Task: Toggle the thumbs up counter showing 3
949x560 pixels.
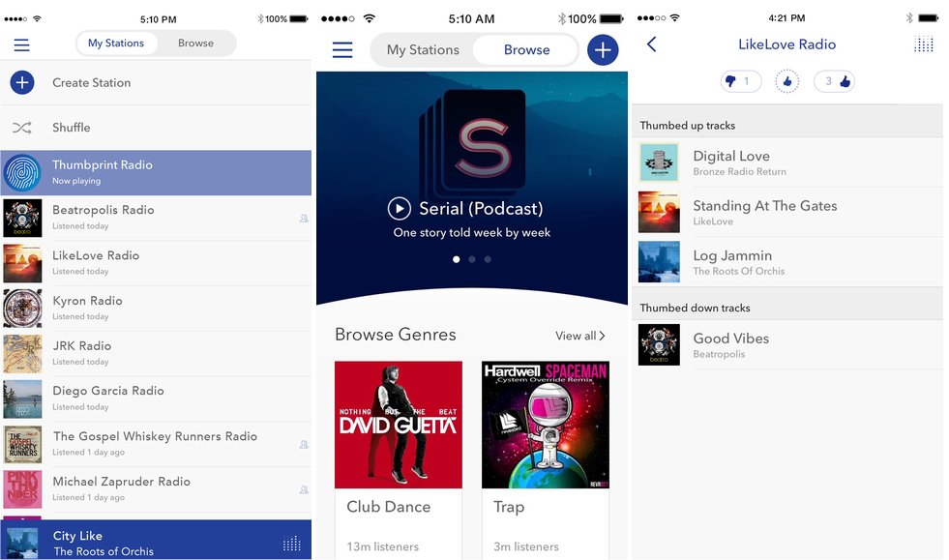Action: tap(834, 81)
